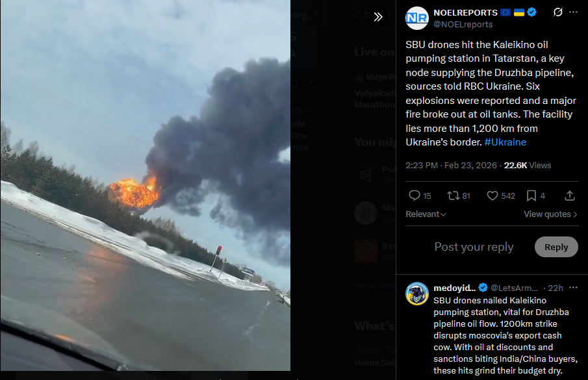Image resolution: width=588 pixels, height=380 pixels.
Task: Focus the Post your reply field
Action: click(x=474, y=247)
